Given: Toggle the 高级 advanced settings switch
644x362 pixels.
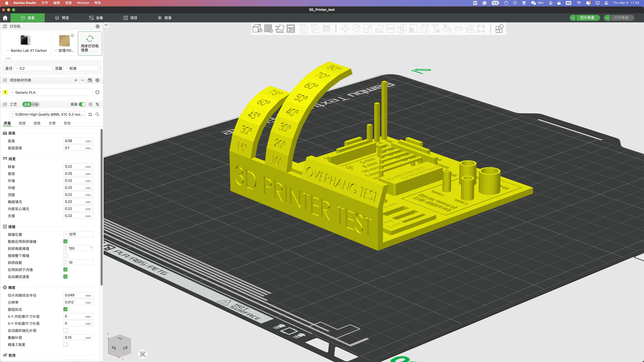Looking at the screenshot, I should coord(83,104).
